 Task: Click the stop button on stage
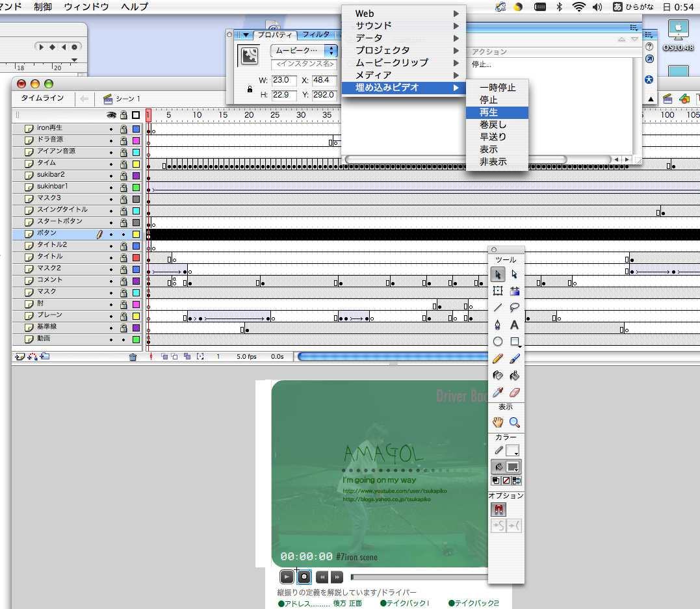(304, 577)
